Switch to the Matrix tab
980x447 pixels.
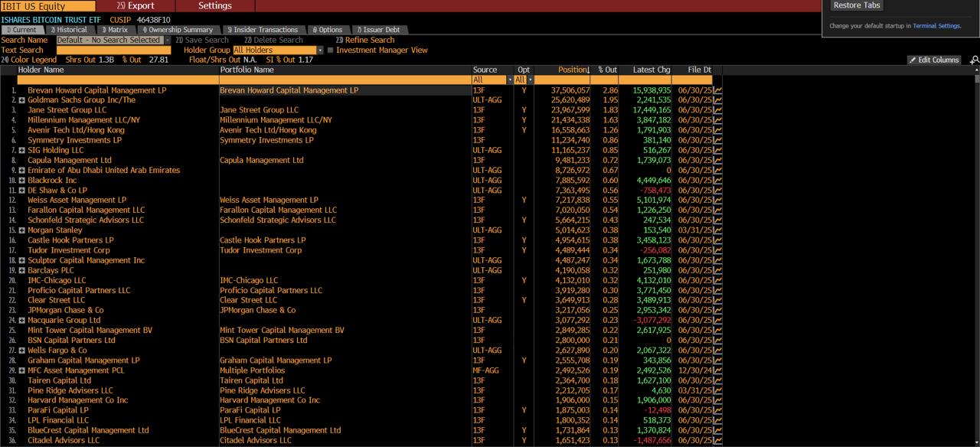tap(116, 30)
